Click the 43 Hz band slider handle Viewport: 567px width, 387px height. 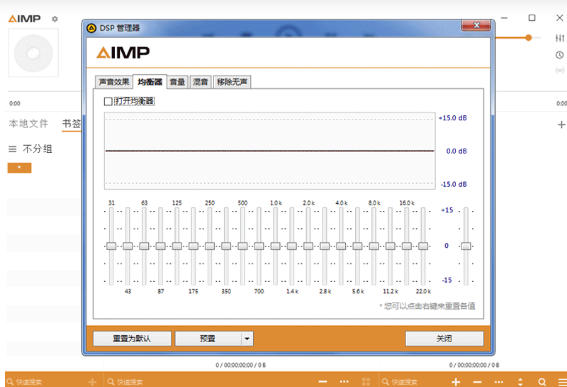[128, 246]
